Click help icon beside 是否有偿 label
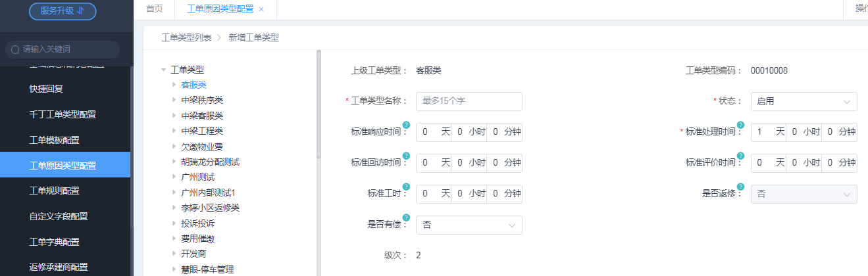 point(406,218)
